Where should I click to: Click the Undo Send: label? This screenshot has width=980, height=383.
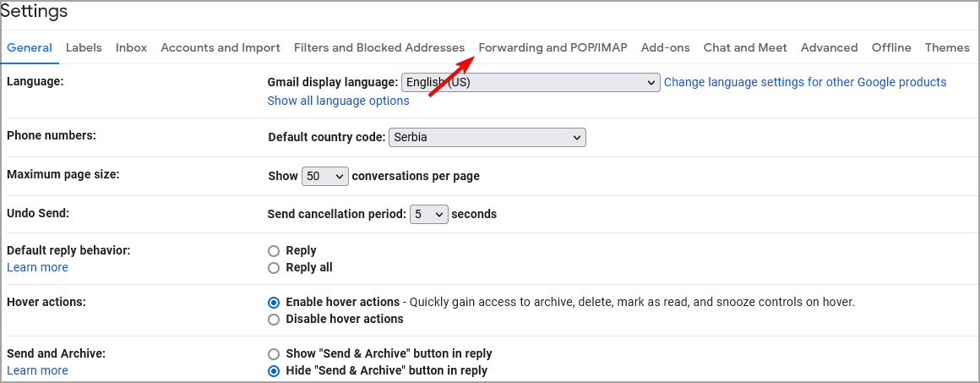click(38, 212)
